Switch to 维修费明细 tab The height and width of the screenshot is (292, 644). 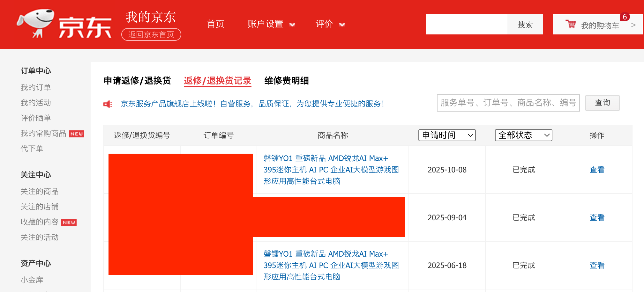pos(286,81)
